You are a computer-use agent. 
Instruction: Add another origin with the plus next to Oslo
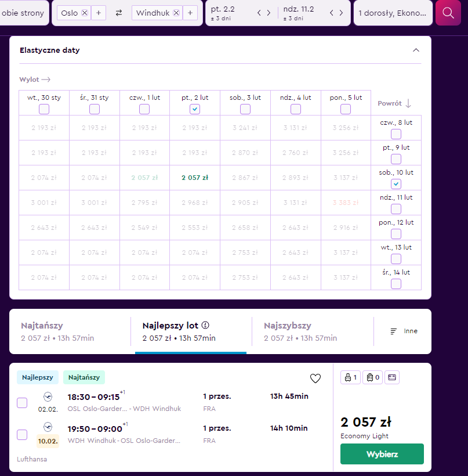(x=99, y=13)
